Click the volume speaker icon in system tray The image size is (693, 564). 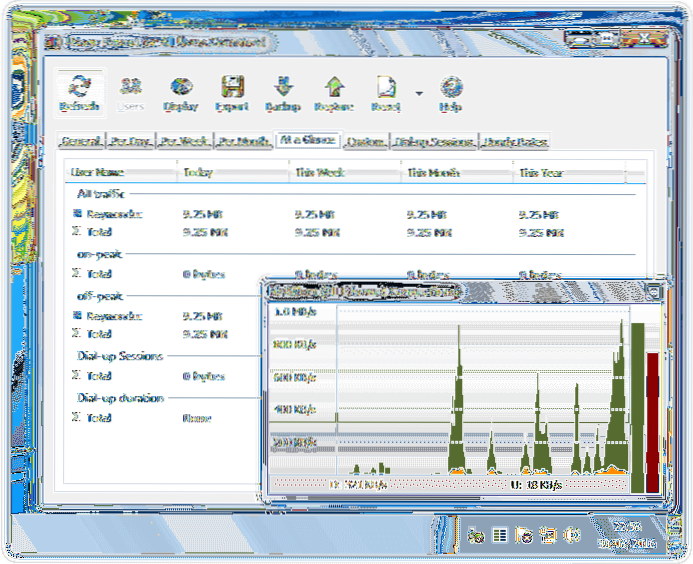(569, 537)
